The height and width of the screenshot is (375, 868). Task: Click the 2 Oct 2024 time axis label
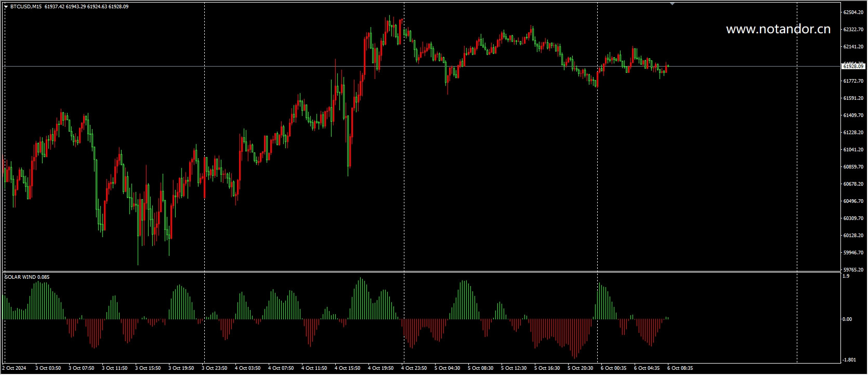pos(14,368)
